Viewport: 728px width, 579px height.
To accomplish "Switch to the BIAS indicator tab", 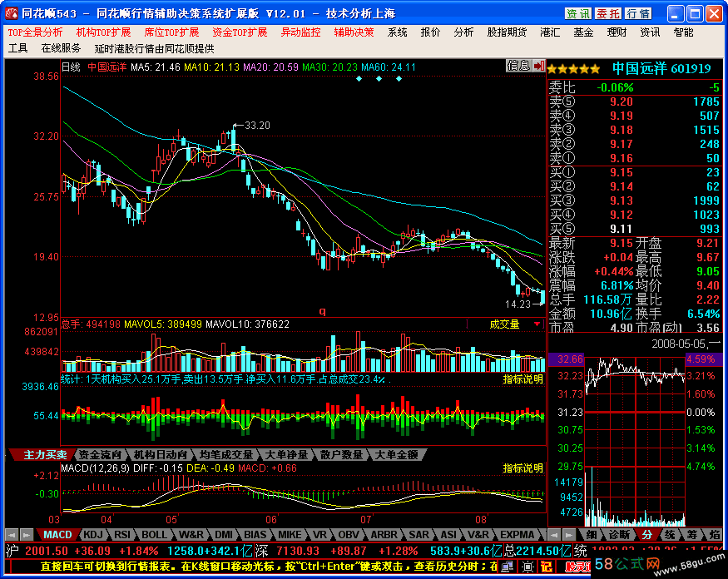I will (x=255, y=535).
